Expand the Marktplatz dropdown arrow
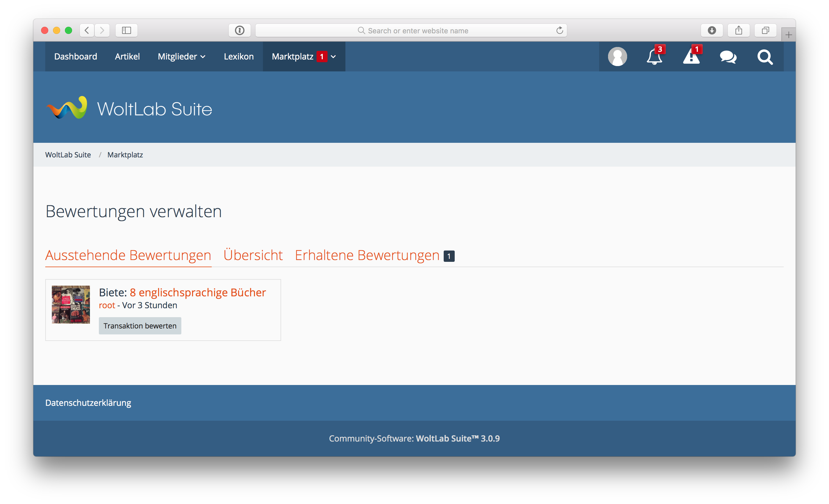Viewport: 829px width, 504px height. [334, 57]
